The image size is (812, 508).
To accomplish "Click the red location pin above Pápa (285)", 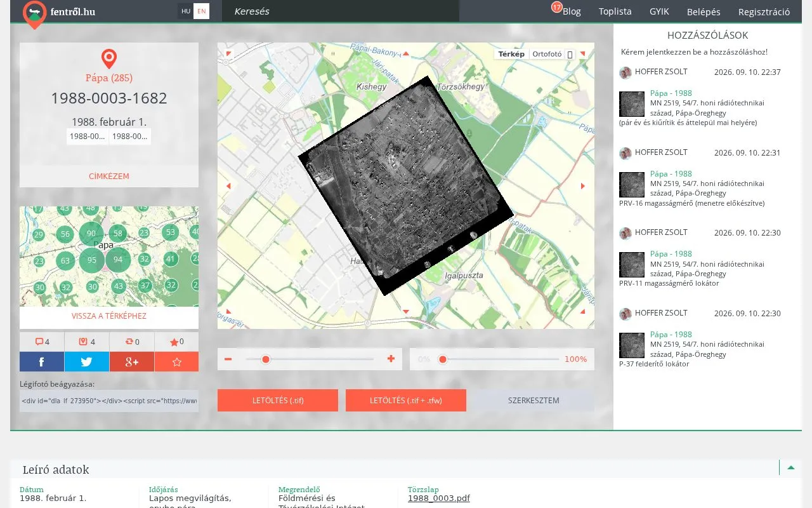I will 109,59.
